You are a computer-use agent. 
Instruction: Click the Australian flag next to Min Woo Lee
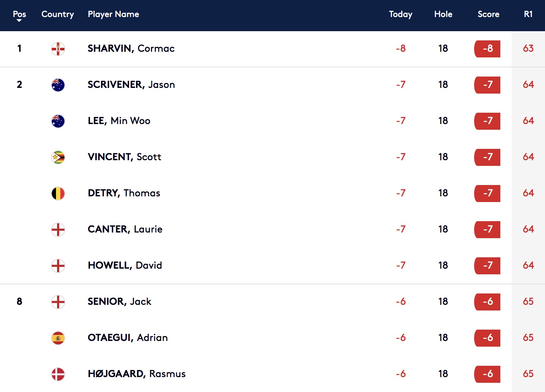coord(58,121)
